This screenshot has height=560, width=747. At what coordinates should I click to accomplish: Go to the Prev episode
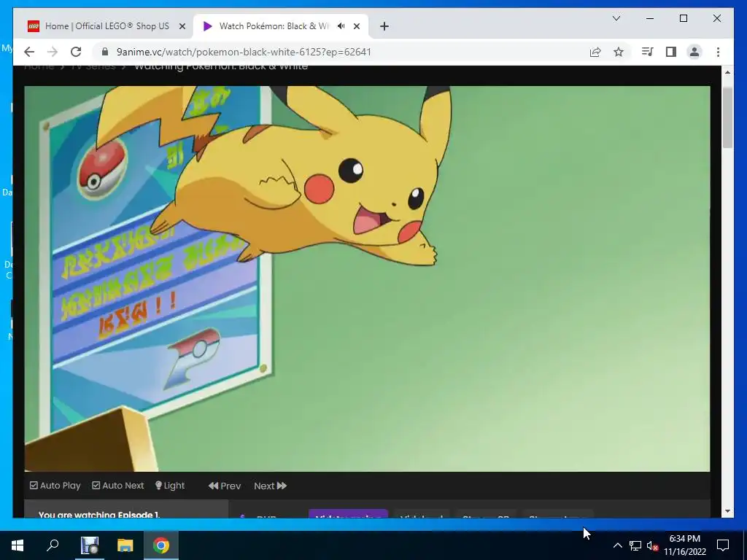click(225, 486)
